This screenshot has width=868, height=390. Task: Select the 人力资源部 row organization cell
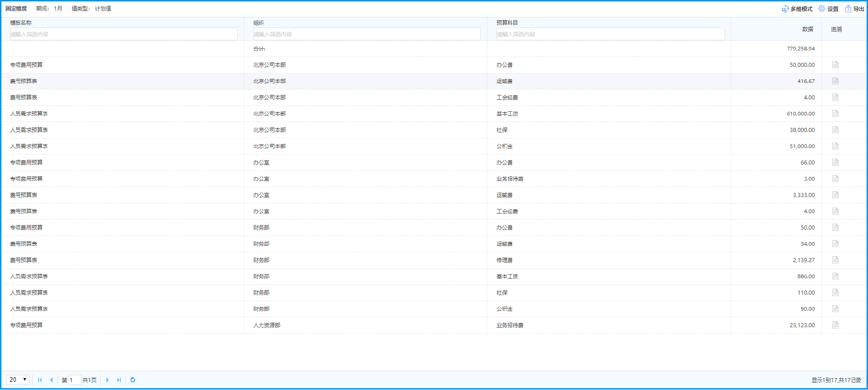click(267, 325)
